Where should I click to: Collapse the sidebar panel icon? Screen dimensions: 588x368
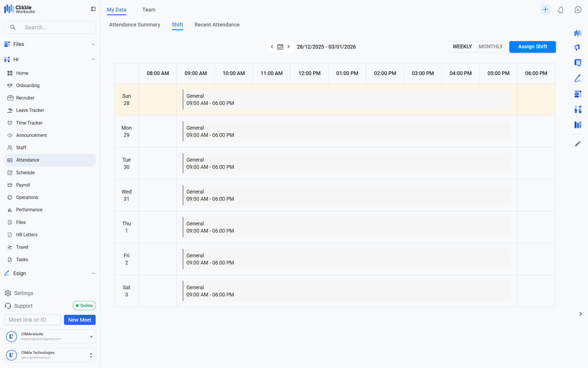(x=93, y=9)
